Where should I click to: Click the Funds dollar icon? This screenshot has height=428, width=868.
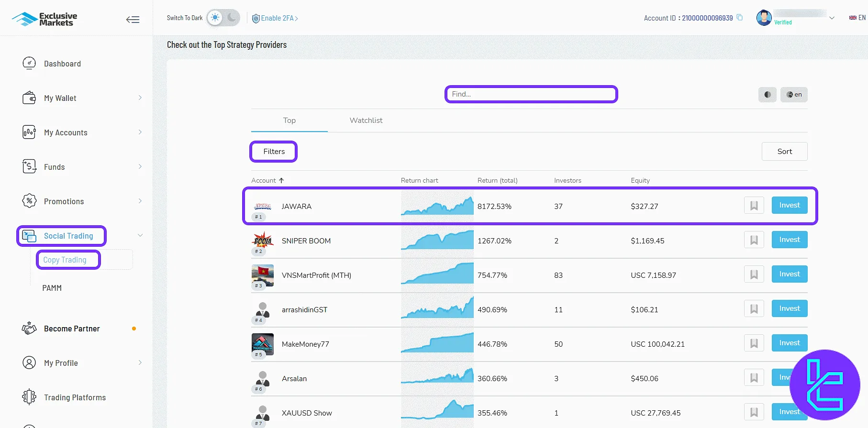(x=29, y=167)
